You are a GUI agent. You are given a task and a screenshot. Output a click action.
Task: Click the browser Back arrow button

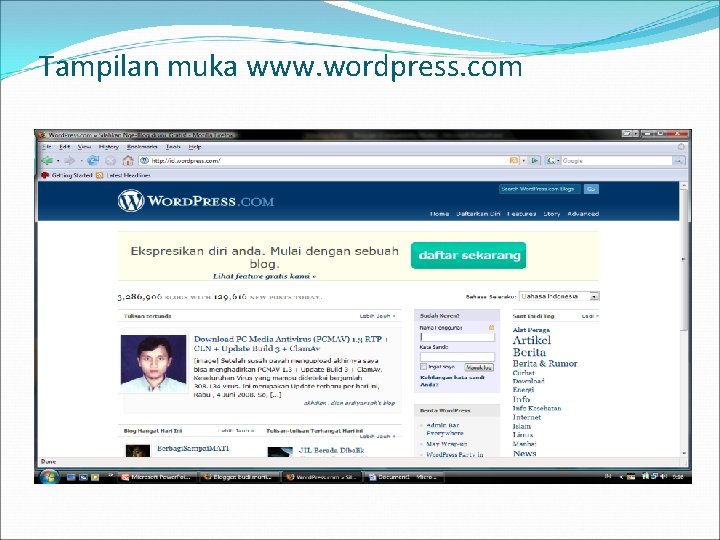pyautogui.click(x=47, y=161)
